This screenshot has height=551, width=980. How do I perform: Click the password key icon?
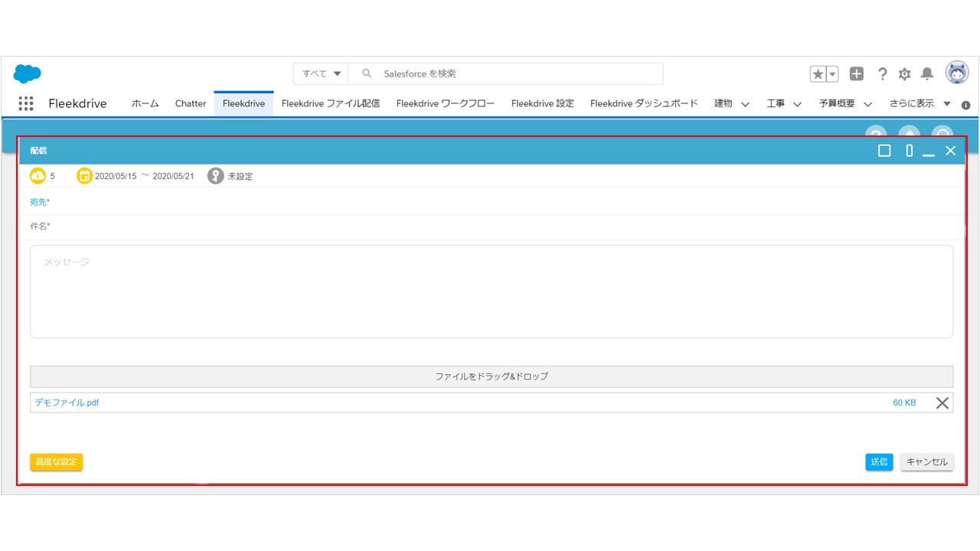(216, 176)
